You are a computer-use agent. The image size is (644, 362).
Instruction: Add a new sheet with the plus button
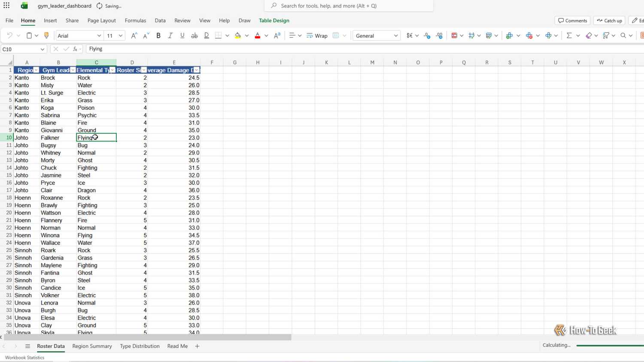[x=197, y=346]
